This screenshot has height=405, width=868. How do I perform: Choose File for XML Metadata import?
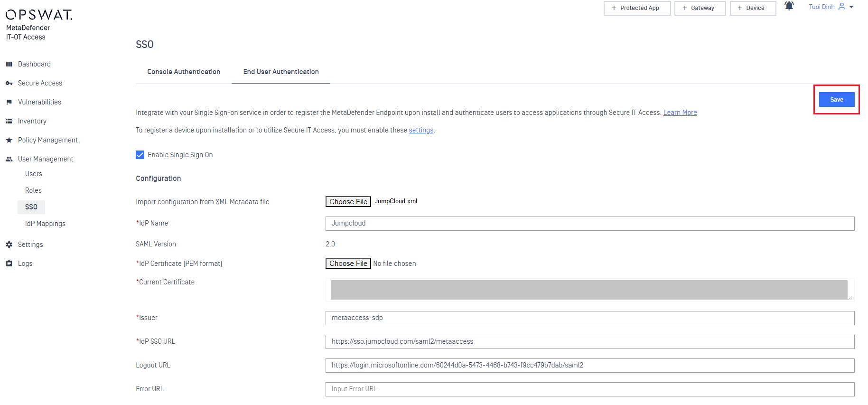(348, 202)
